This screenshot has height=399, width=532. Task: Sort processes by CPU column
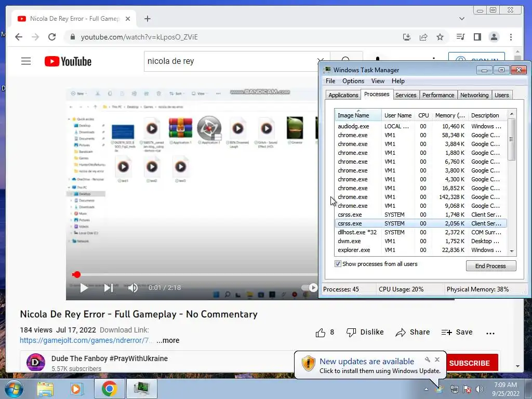pos(423,115)
